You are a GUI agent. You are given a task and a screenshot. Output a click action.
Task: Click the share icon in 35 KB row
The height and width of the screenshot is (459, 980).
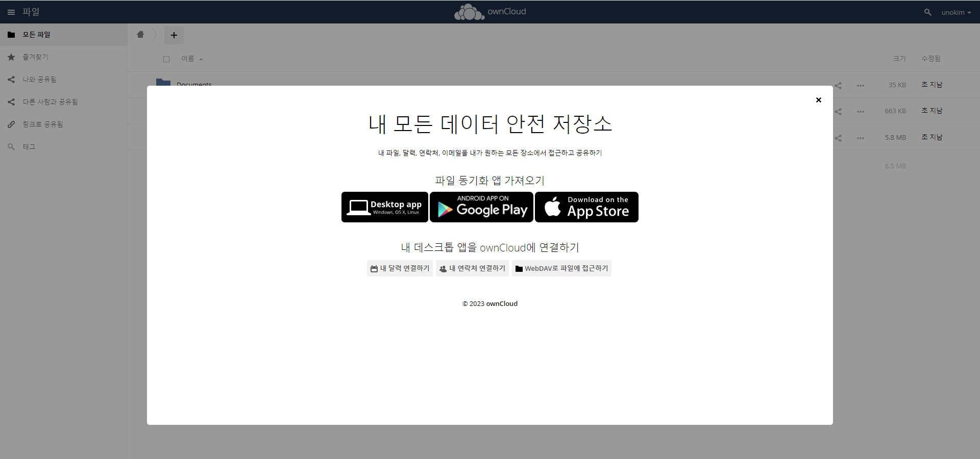pos(838,85)
